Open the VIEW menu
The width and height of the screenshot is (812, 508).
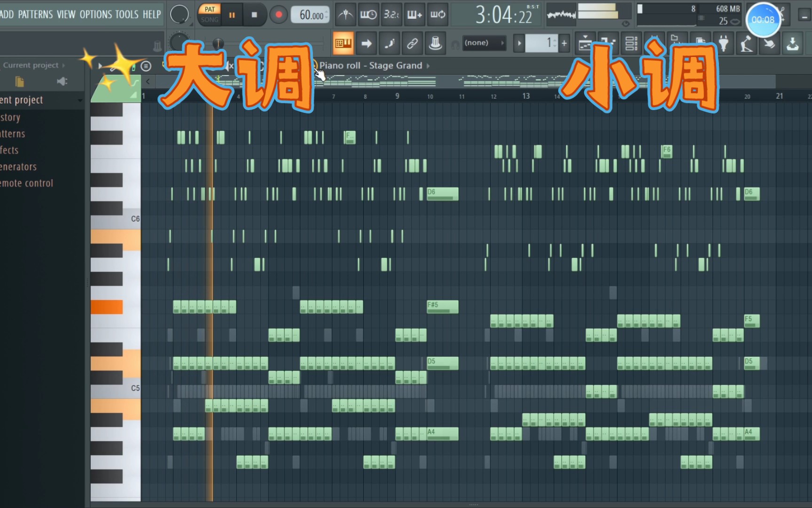point(66,14)
